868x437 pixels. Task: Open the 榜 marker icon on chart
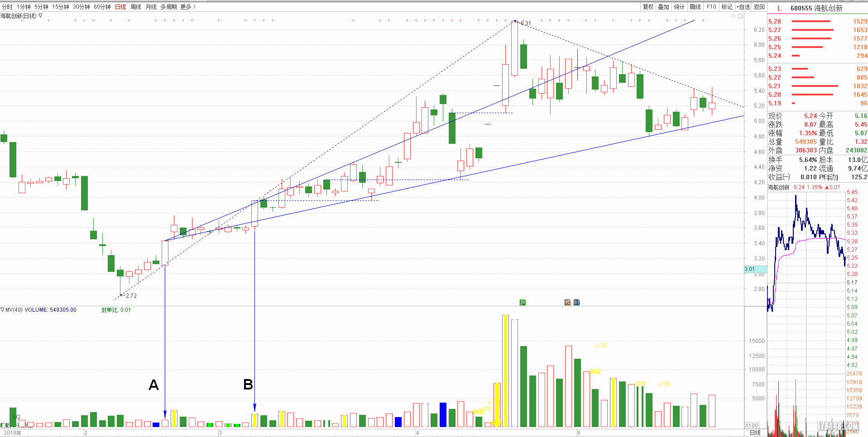pos(567,302)
